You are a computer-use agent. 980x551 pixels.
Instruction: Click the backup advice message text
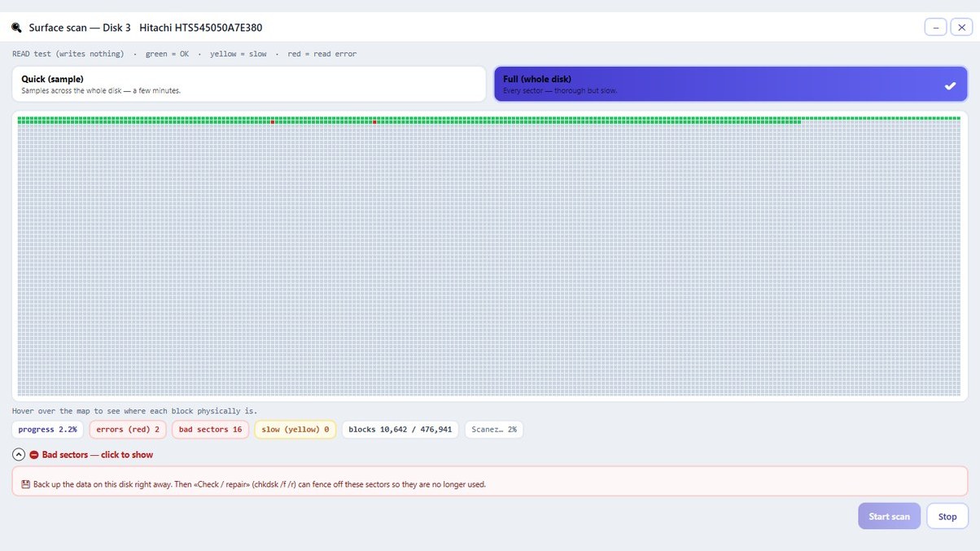pyautogui.click(x=260, y=484)
